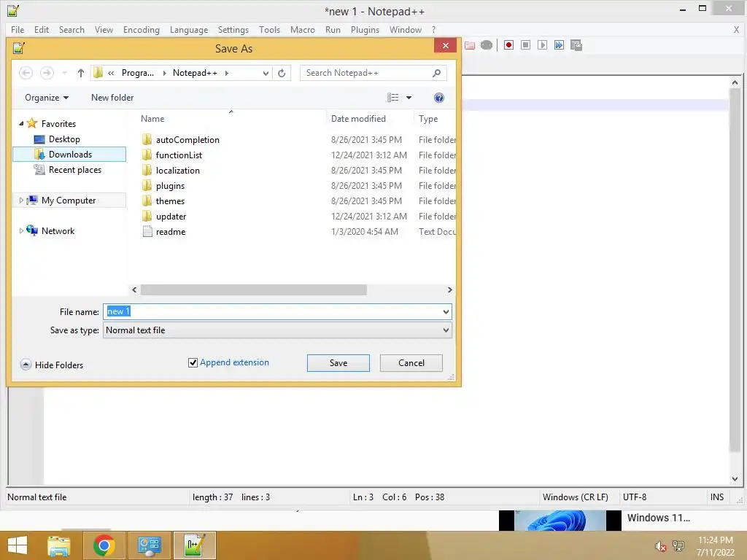The image size is (747, 560).
Task: Click Windows (CR LF) in status bar
Action: pyautogui.click(x=576, y=497)
